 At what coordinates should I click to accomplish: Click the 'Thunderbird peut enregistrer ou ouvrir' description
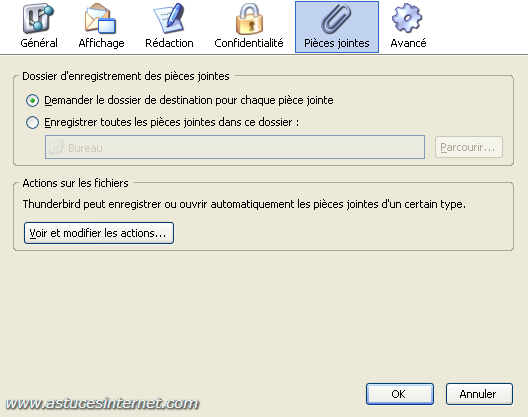pos(244,204)
